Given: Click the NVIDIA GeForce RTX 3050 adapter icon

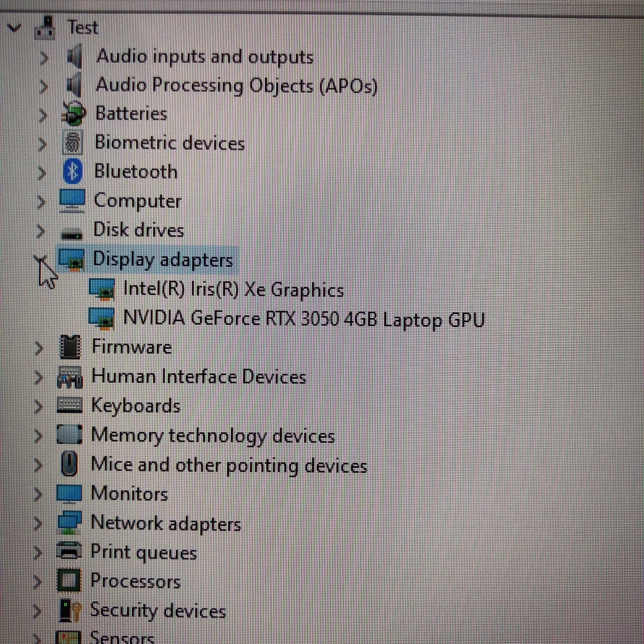Looking at the screenshot, I should coord(101,318).
